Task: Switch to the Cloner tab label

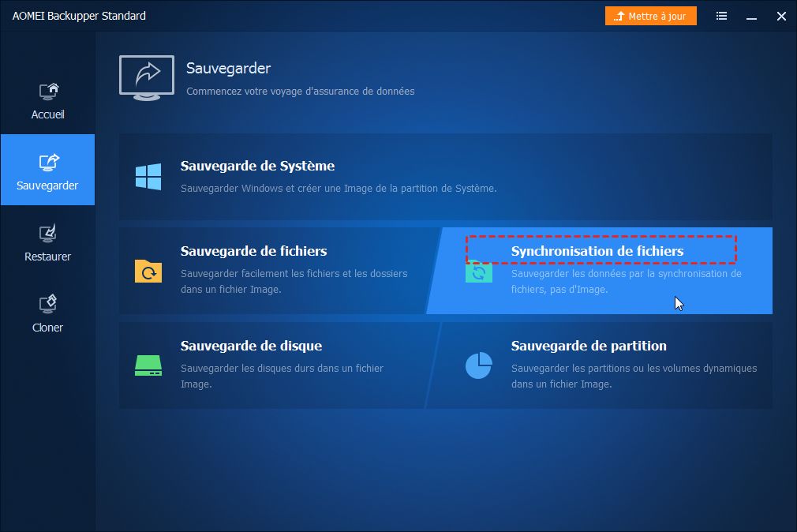Action: [48, 328]
